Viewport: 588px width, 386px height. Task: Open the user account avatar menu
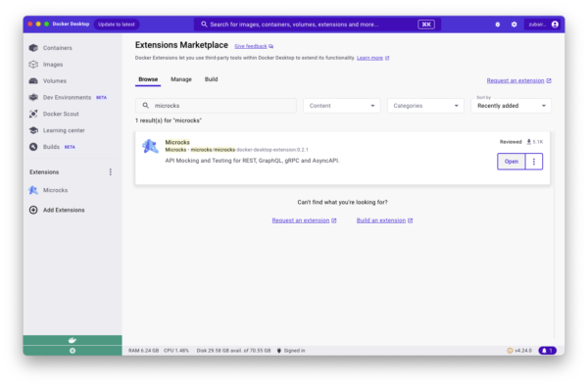[555, 24]
